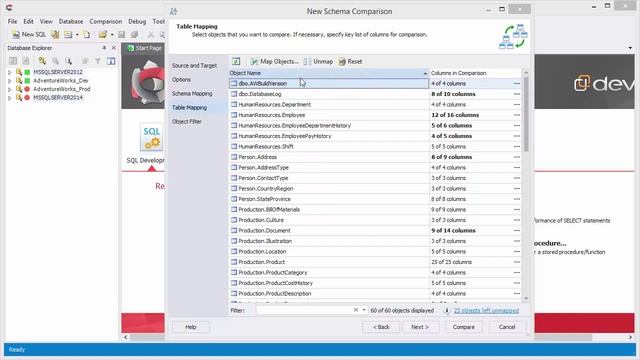Image resolution: width=640 pixels, height=360 pixels.
Task: Expand the AdventureWorks_Dev connection node
Action: (9, 81)
